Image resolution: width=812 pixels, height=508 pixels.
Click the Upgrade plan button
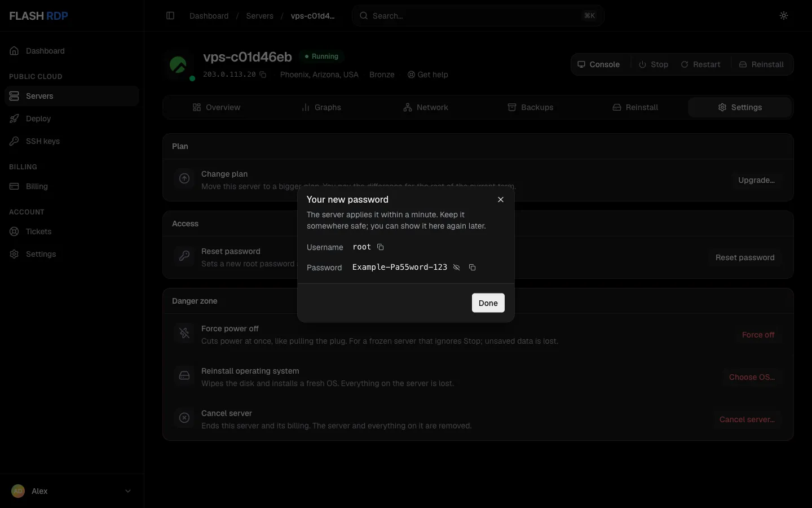(756, 180)
